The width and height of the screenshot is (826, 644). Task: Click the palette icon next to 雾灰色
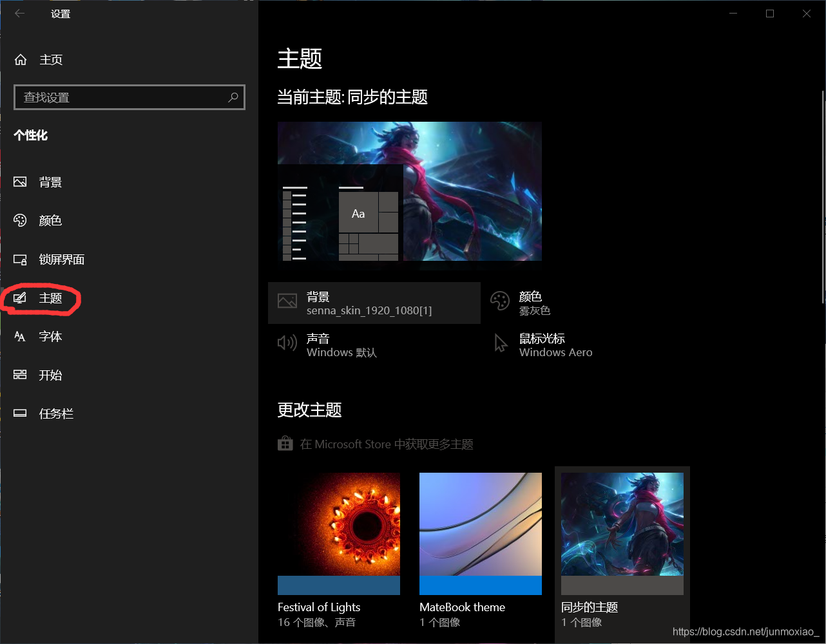(500, 301)
